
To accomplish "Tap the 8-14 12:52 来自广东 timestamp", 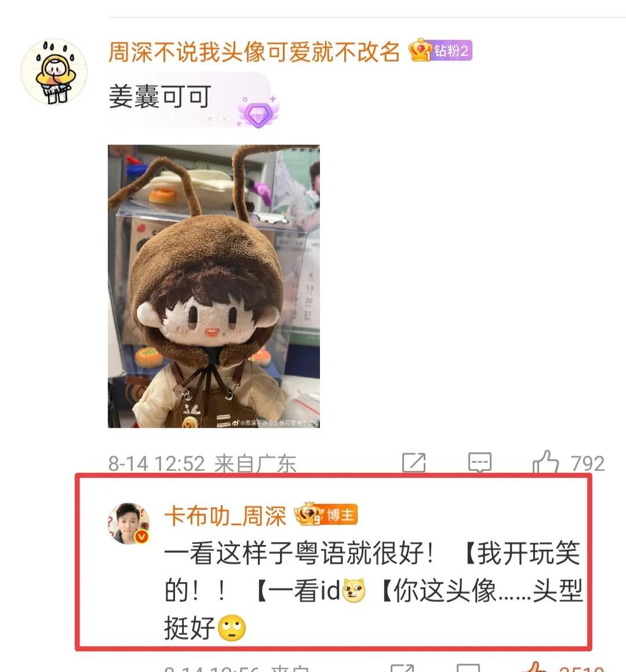I will coord(202,463).
